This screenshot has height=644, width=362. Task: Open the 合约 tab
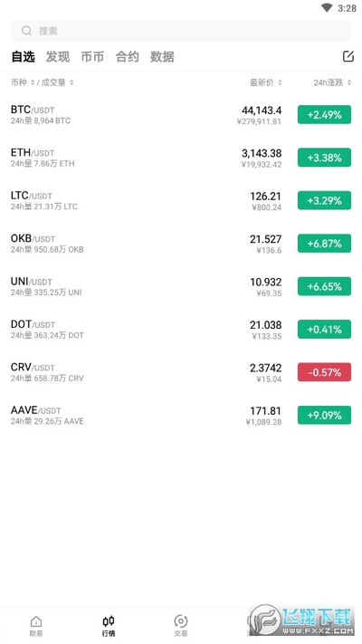point(128,57)
